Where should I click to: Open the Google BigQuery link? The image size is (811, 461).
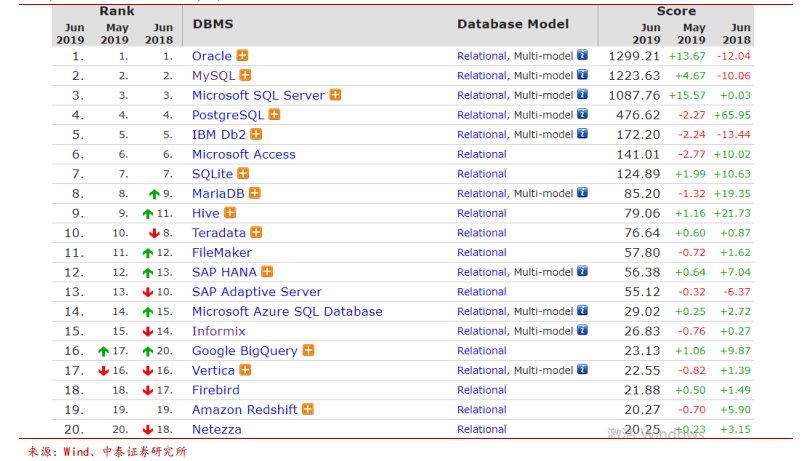tap(245, 351)
